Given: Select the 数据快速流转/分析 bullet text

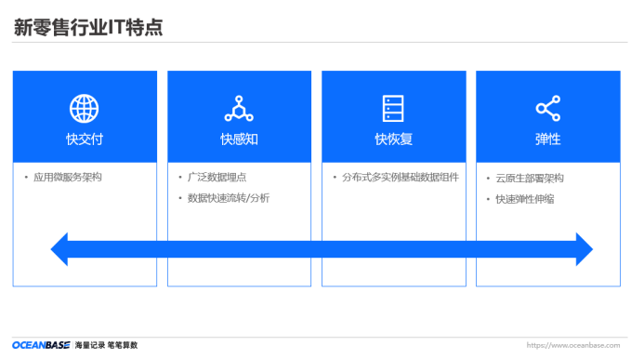Looking at the screenshot, I should [229, 198].
